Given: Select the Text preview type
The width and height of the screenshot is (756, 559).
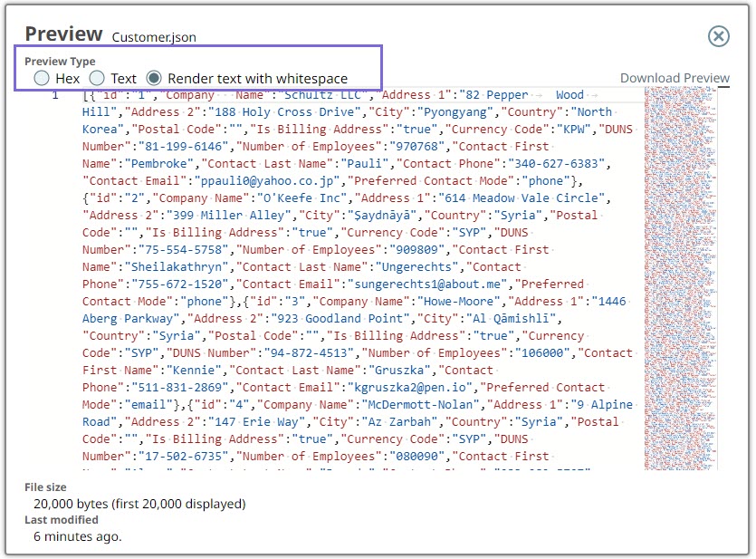Looking at the screenshot, I should coord(97,79).
